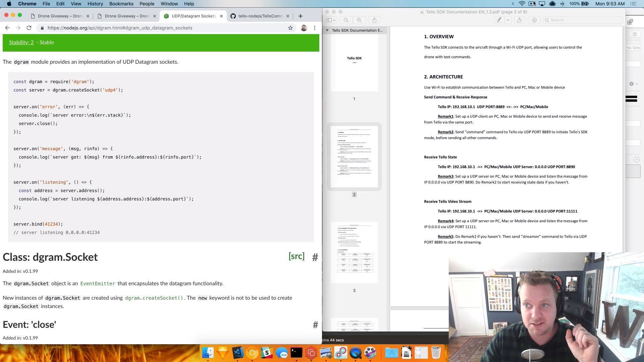This screenshot has width=644, height=362.
Task: Reload the nodejs.org page
Action: (29, 28)
